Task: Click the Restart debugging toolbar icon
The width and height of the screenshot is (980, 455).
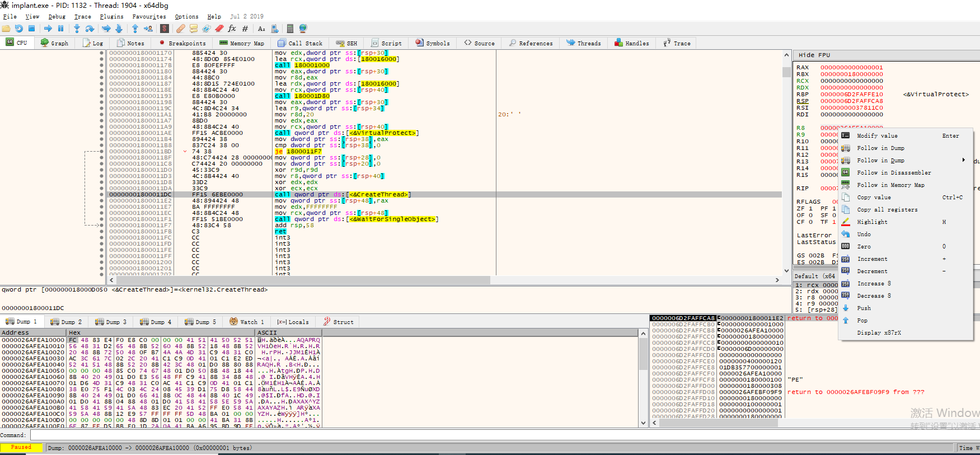Action: point(19,29)
